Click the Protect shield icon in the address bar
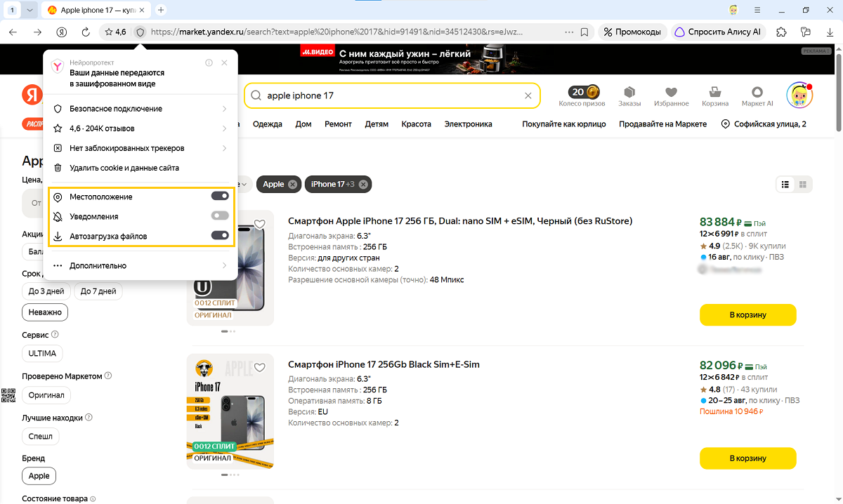The image size is (843, 504). (x=140, y=32)
